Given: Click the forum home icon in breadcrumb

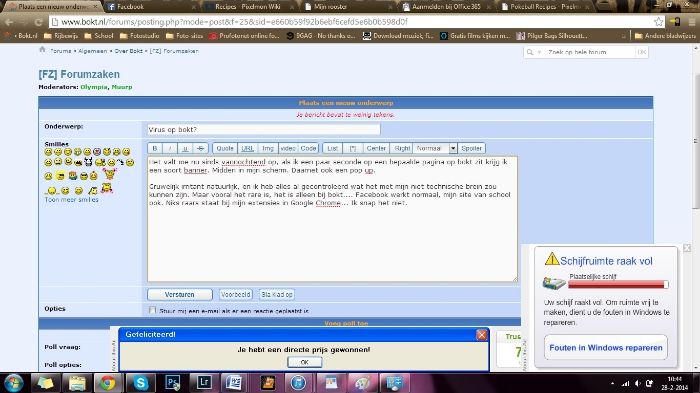Looking at the screenshot, I should tap(42, 50).
